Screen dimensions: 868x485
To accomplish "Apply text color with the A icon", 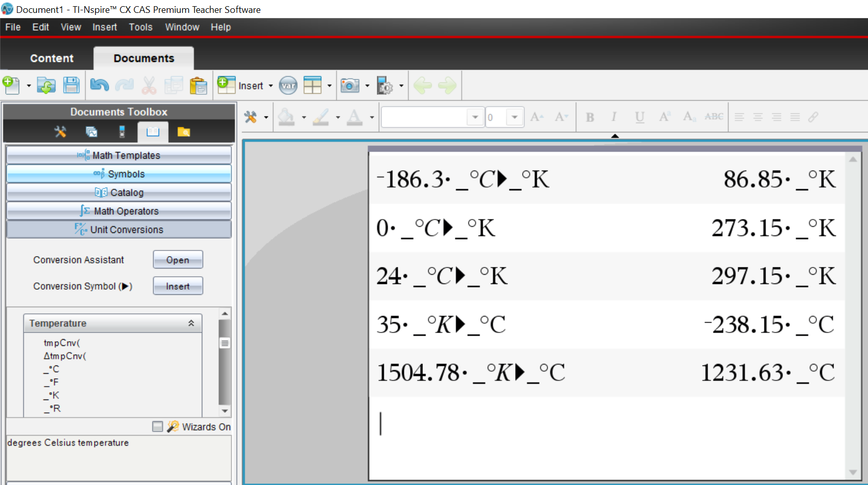I will pyautogui.click(x=354, y=117).
